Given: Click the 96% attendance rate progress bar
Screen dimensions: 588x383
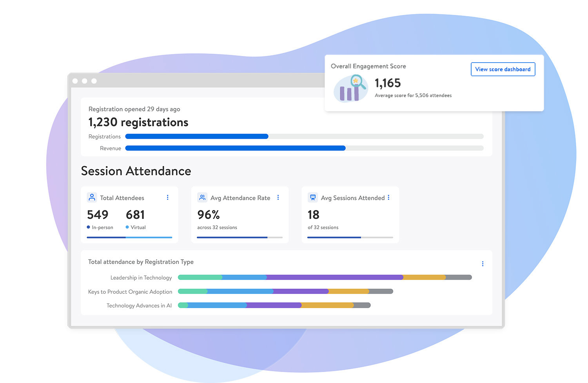Looking at the screenshot, I should point(240,237).
